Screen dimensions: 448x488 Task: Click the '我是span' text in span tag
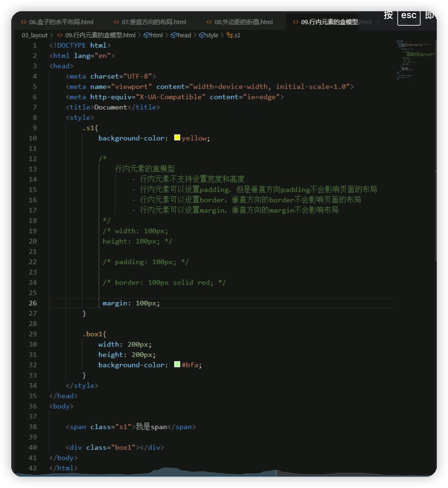(x=152, y=427)
